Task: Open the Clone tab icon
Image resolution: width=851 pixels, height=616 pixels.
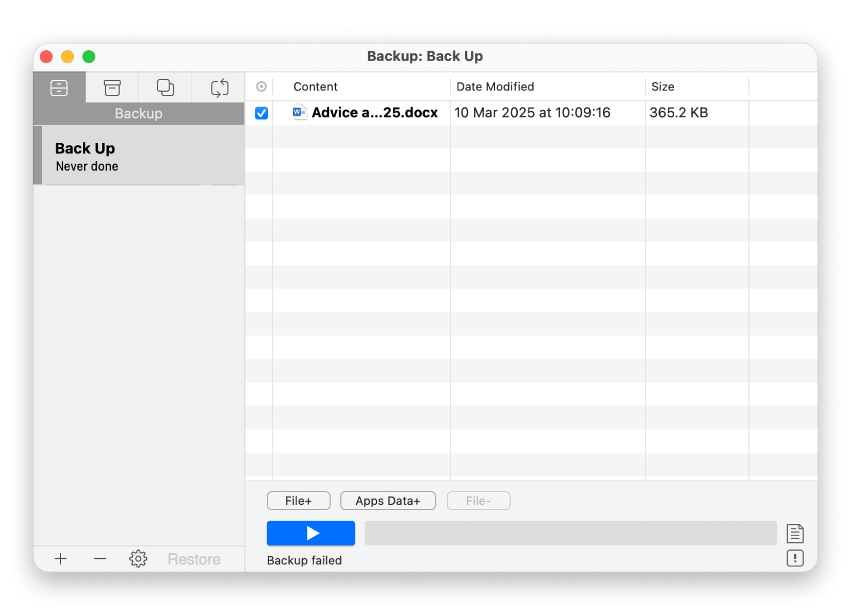Action: (x=165, y=88)
